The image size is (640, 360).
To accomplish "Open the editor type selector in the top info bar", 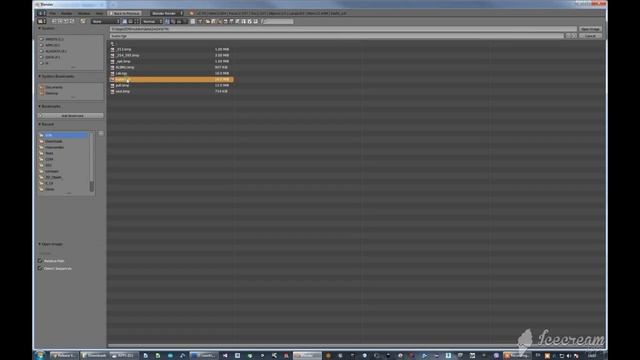I will (42, 13).
